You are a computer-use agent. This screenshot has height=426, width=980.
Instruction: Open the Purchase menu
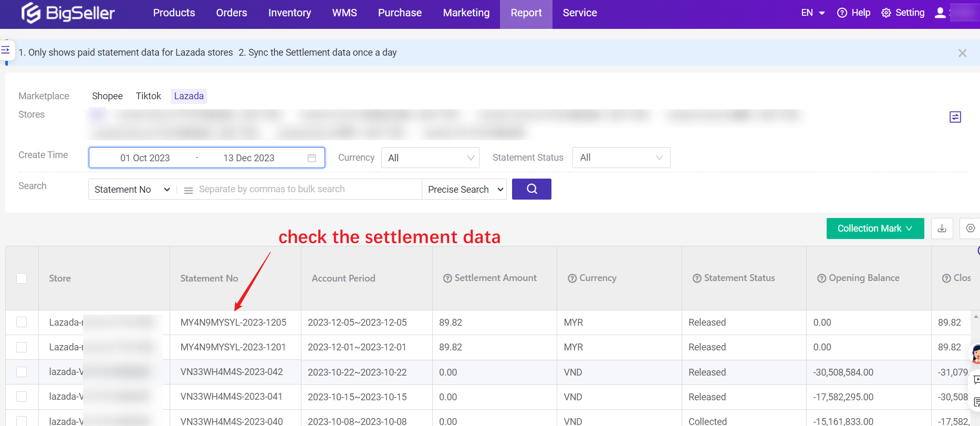point(400,13)
